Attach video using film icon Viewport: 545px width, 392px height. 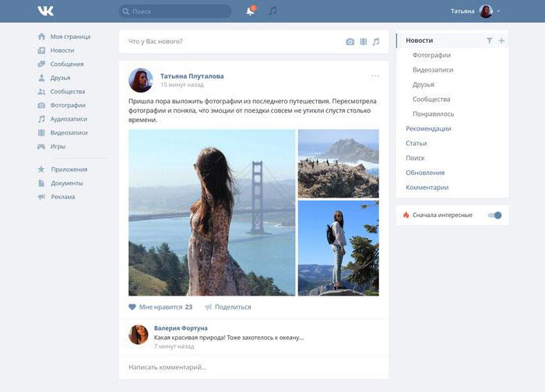pyautogui.click(x=363, y=41)
